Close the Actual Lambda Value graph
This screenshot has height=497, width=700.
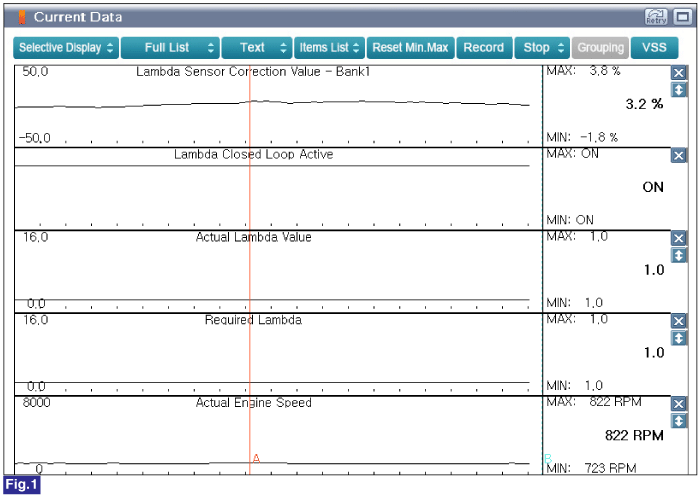(679, 238)
